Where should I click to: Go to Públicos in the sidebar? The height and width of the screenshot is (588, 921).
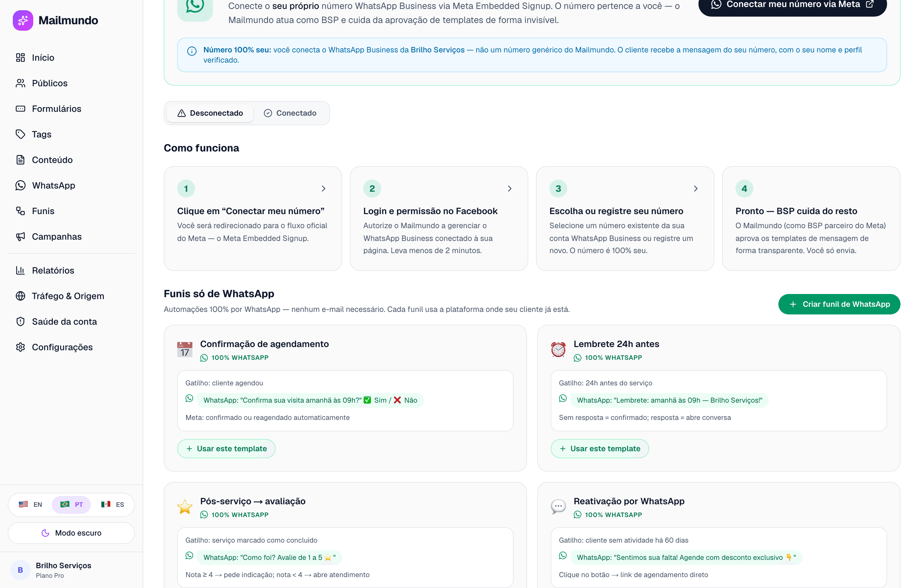coord(71,83)
